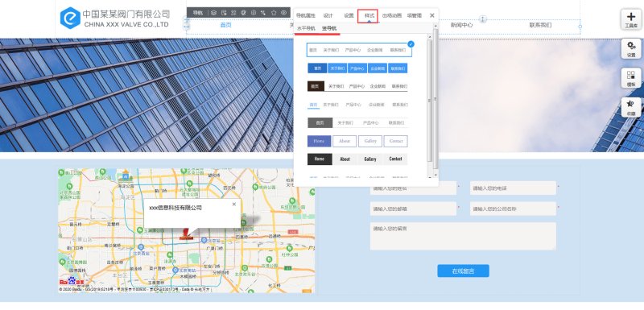This screenshot has height=310, width=644.
Task: Toggle the eye visibility icon in nav toolbar
Action: point(284,13)
